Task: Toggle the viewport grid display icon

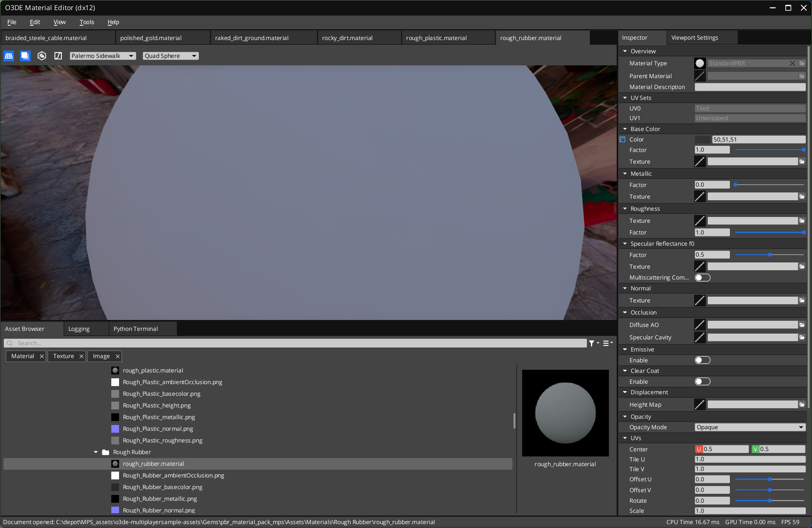Action: pyautogui.click(x=9, y=56)
